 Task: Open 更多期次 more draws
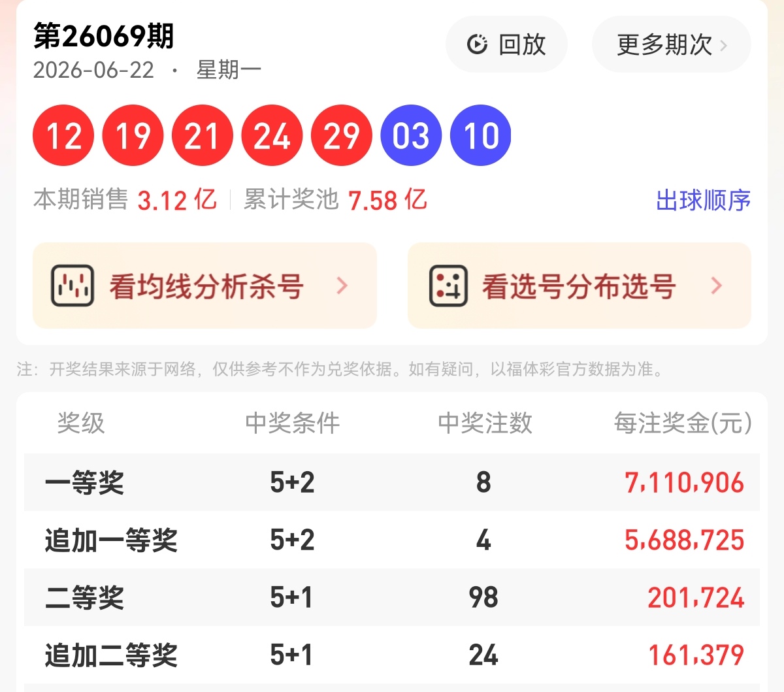pos(671,44)
